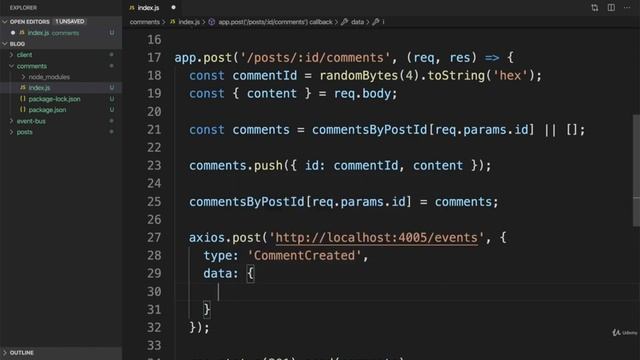The width and height of the screenshot is (640, 360).
Task: Expand the posts folder
Action: 11,132
